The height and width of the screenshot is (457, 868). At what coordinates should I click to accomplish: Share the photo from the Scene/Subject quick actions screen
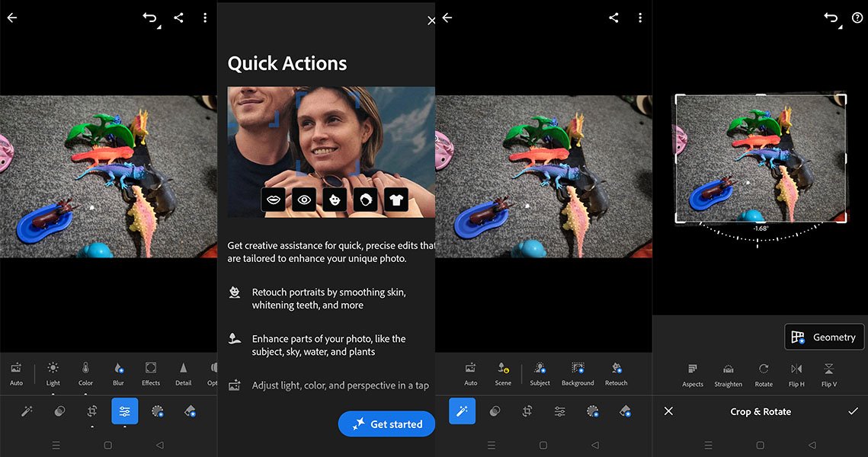point(613,18)
